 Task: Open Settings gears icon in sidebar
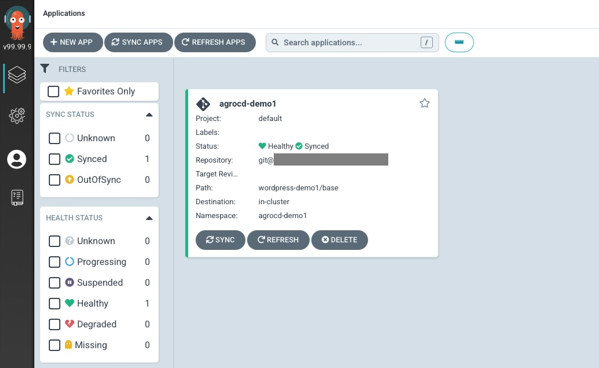click(x=17, y=115)
